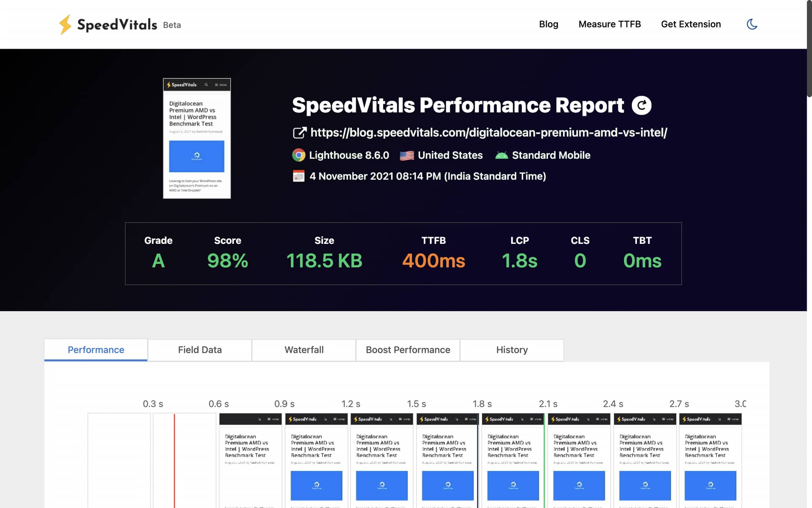Click the Android Standard Mobile icon
The height and width of the screenshot is (508, 812).
pos(502,155)
